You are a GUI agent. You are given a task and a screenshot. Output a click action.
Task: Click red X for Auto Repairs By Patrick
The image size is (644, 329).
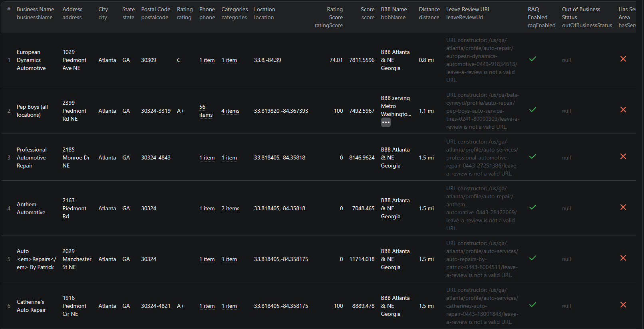click(x=623, y=258)
